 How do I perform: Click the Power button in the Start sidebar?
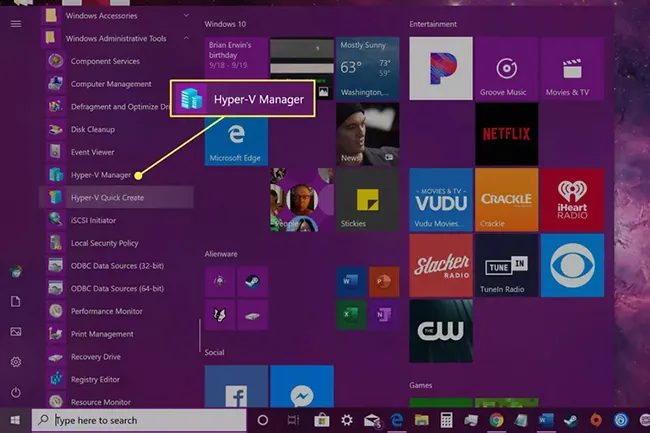[x=16, y=392]
